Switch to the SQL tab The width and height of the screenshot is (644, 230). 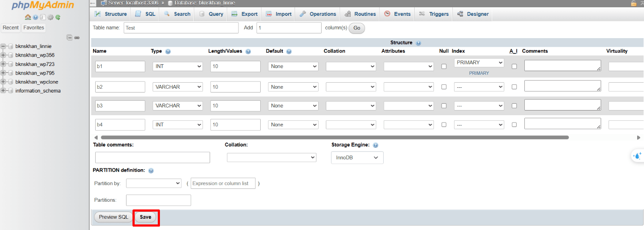pos(145,14)
